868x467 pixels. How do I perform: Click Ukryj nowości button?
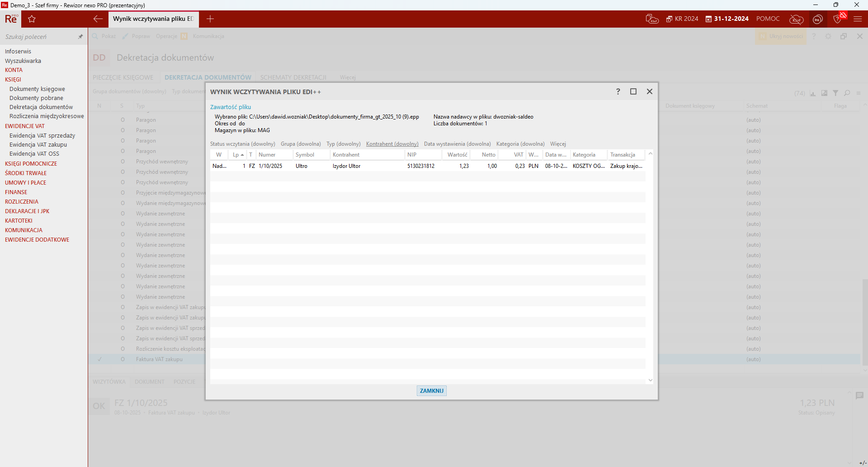pos(781,36)
